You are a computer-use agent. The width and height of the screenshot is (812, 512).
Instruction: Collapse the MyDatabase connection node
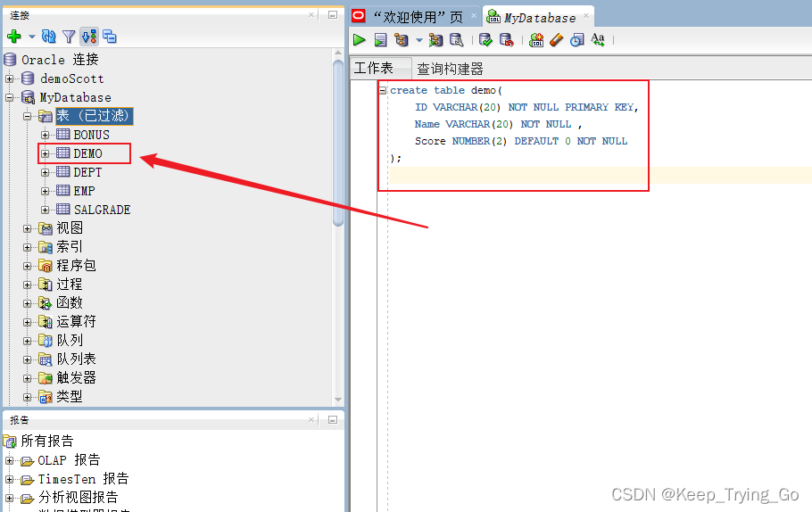pos(9,97)
